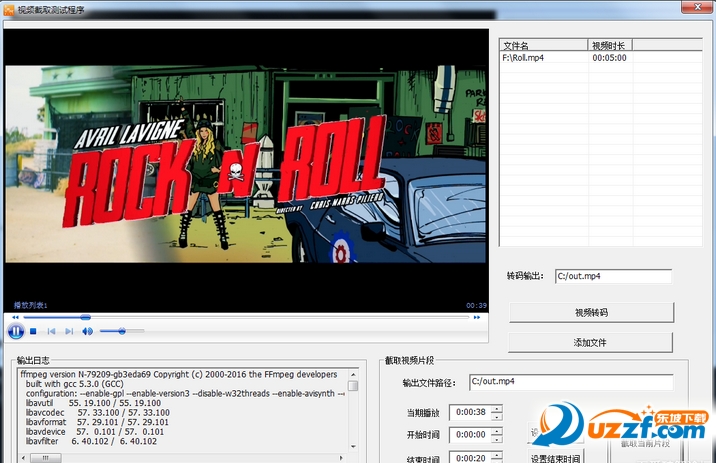Click the 设置结束时间 button
This screenshot has height=463, width=716.
click(555, 458)
